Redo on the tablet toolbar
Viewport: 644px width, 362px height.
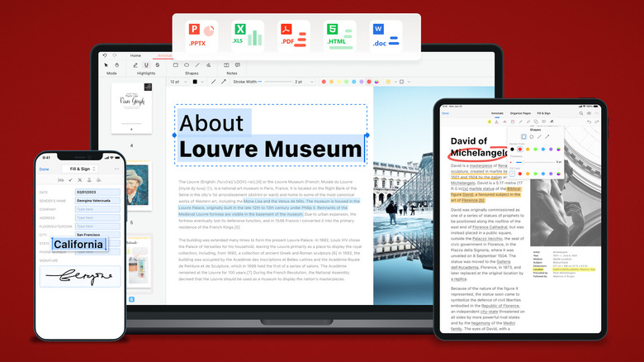click(597, 122)
